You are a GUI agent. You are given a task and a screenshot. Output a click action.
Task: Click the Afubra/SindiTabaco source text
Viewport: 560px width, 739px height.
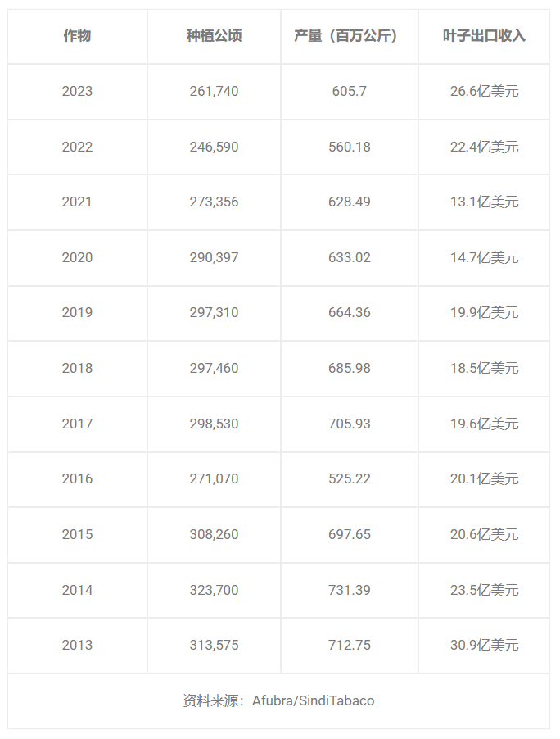[314, 700]
